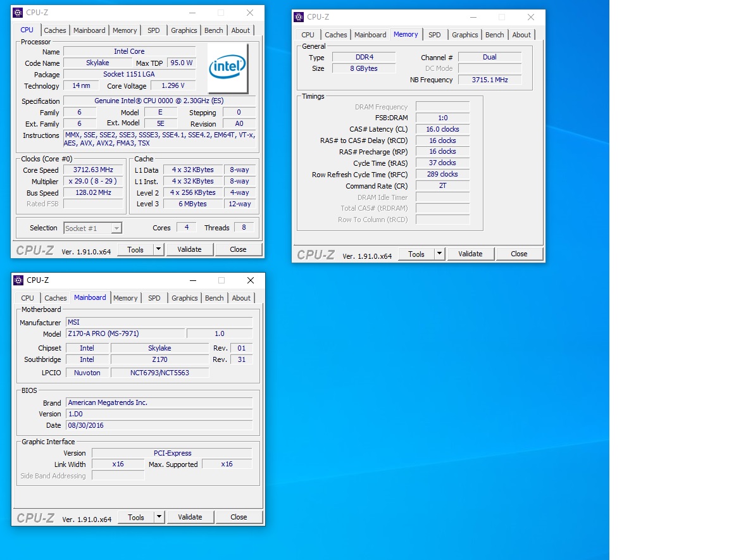This screenshot has height=560, width=729.
Task: Click the NB Frequency value 3715.1 MHz
Action: (x=490, y=80)
